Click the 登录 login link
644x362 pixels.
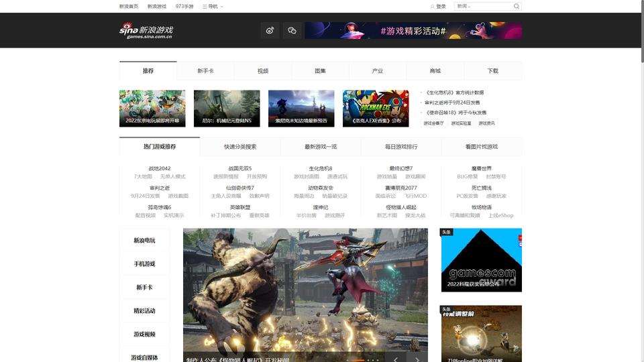438,7
